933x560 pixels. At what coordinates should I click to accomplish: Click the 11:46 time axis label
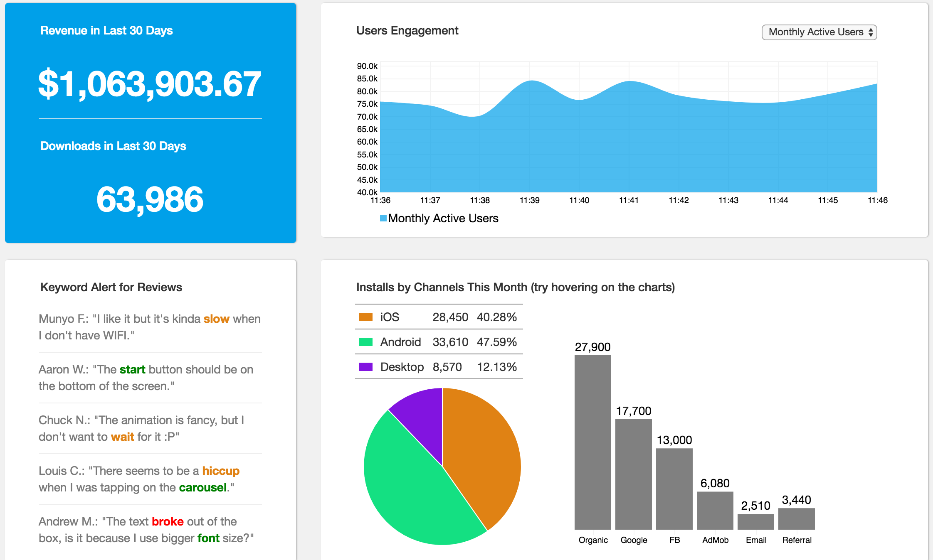pyautogui.click(x=878, y=200)
